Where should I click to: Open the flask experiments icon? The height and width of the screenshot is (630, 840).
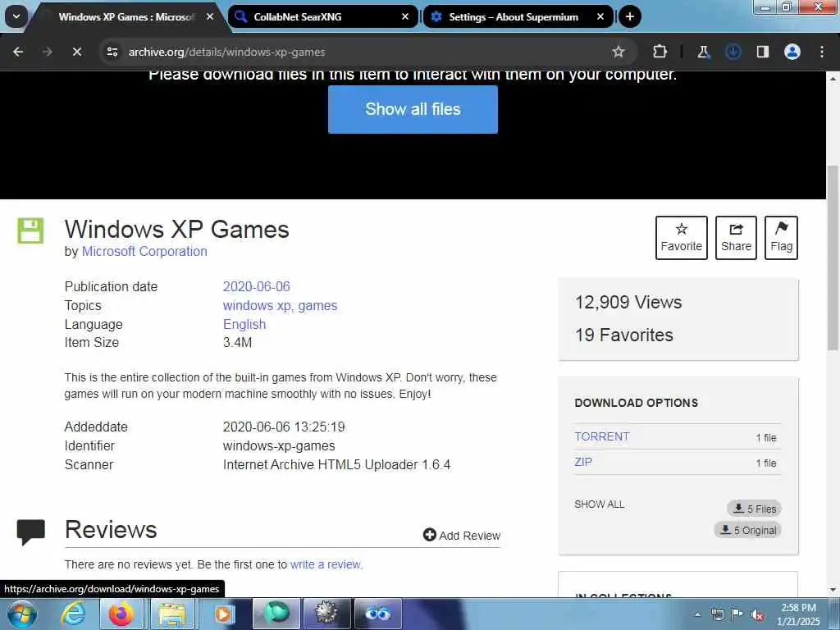coord(703,52)
